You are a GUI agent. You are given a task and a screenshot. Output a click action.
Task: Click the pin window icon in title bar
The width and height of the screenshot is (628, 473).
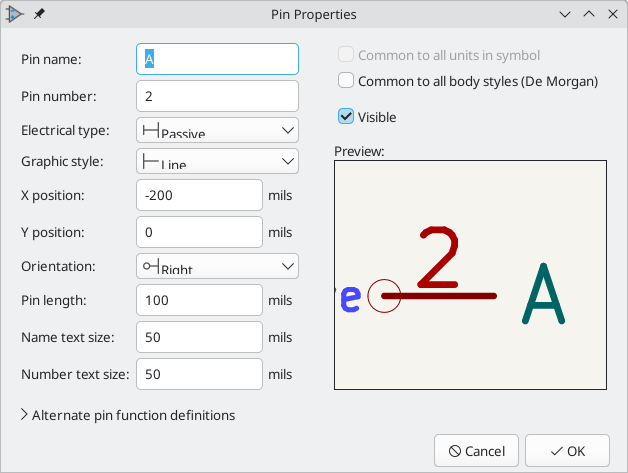39,14
